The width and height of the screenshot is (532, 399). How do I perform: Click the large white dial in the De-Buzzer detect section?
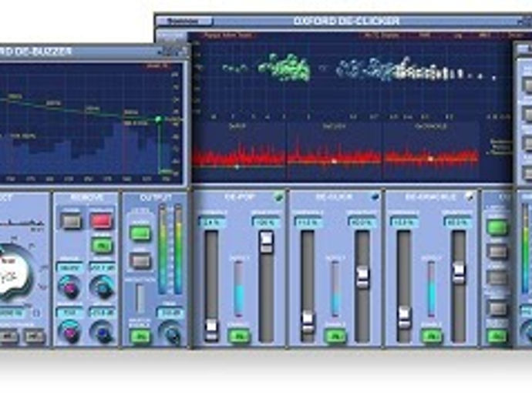[x=10, y=273]
